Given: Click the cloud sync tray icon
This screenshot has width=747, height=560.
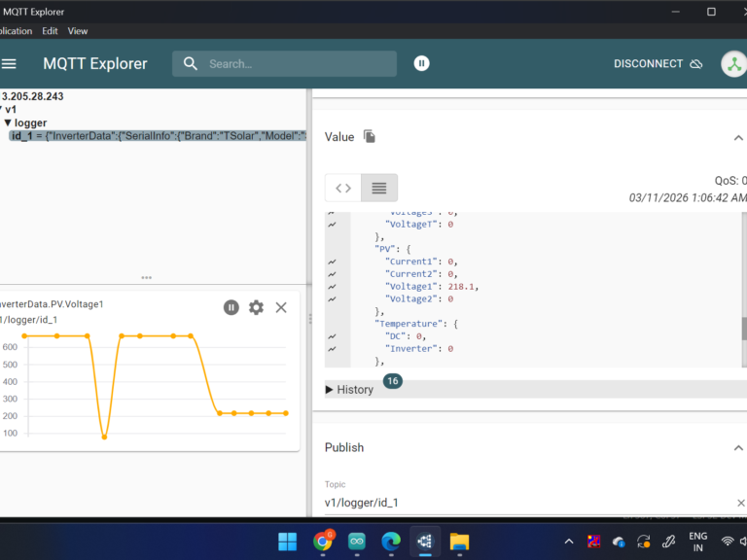Looking at the screenshot, I should coord(619,542).
